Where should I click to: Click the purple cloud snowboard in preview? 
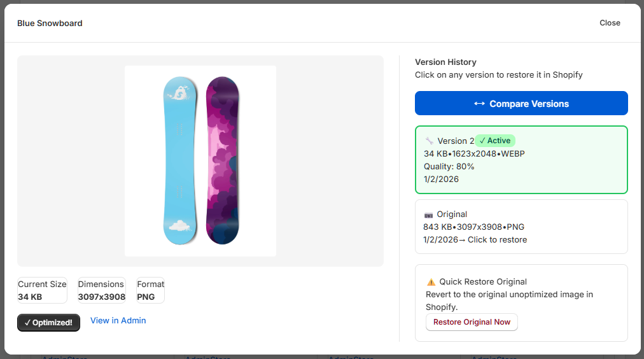pyautogui.click(x=223, y=160)
